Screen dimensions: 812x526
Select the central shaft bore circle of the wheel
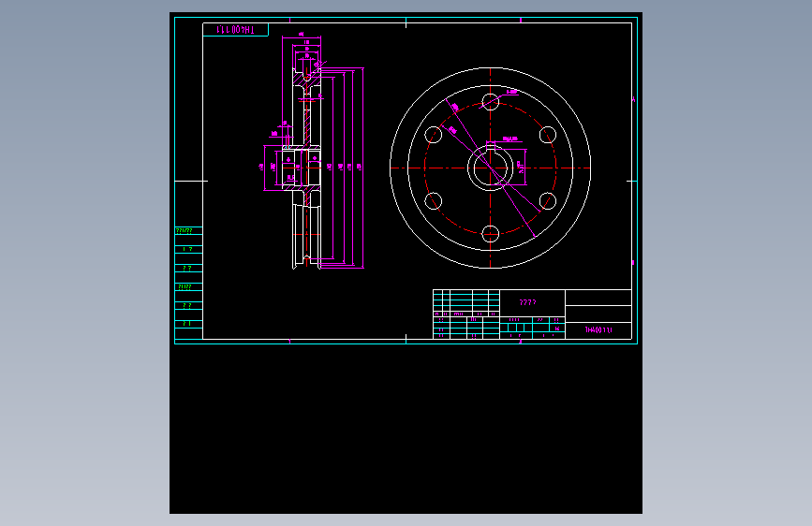coord(491,168)
